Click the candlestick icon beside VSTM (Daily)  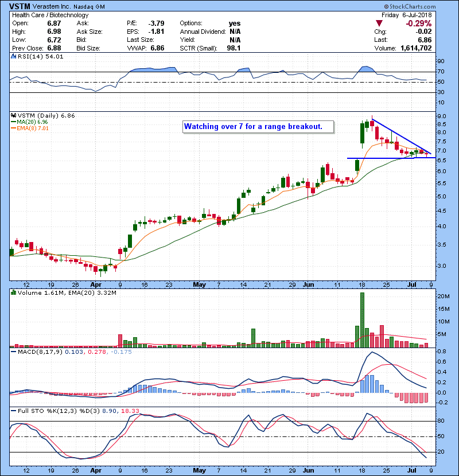[x=13, y=116]
